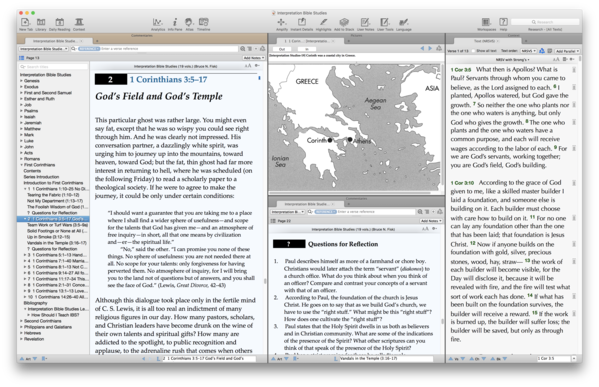The width and height of the screenshot is (599, 387).
Task: Open Vandals in the Temple (3:16-17)
Action: pos(57,243)
